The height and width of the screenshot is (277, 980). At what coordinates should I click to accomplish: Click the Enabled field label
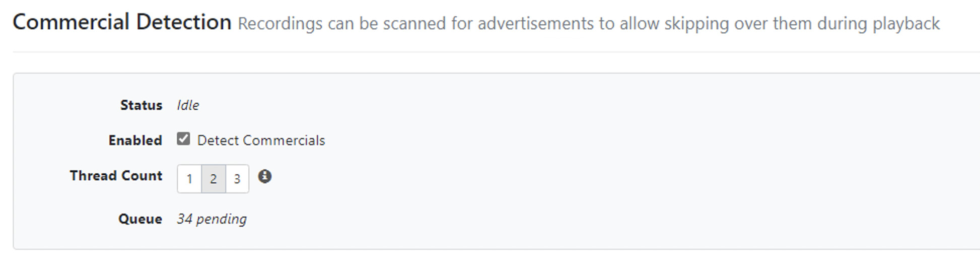point(135,141)
